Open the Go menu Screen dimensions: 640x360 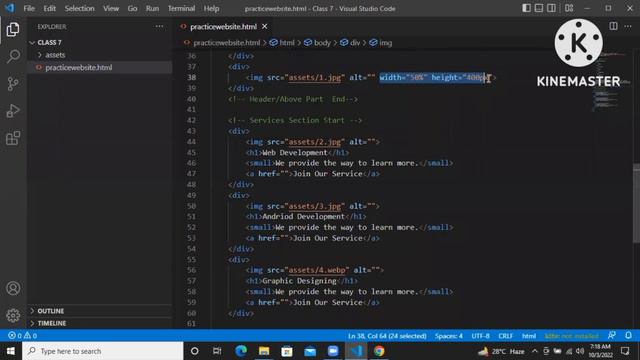[132, 8]
